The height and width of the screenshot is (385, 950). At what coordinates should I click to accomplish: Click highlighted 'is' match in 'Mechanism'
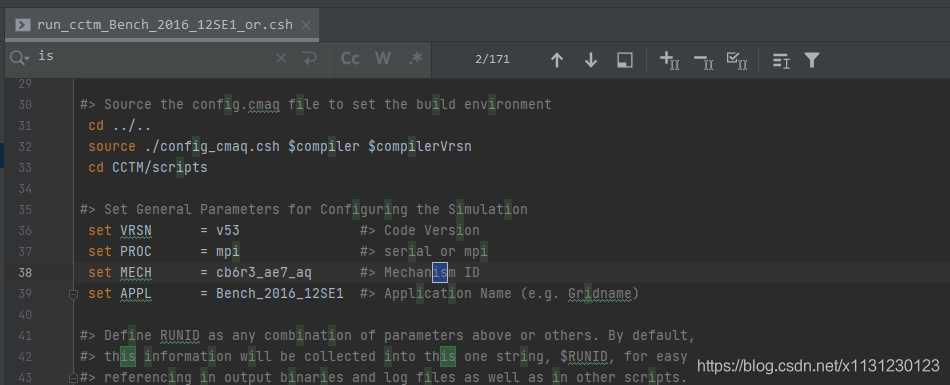[440, 272]
